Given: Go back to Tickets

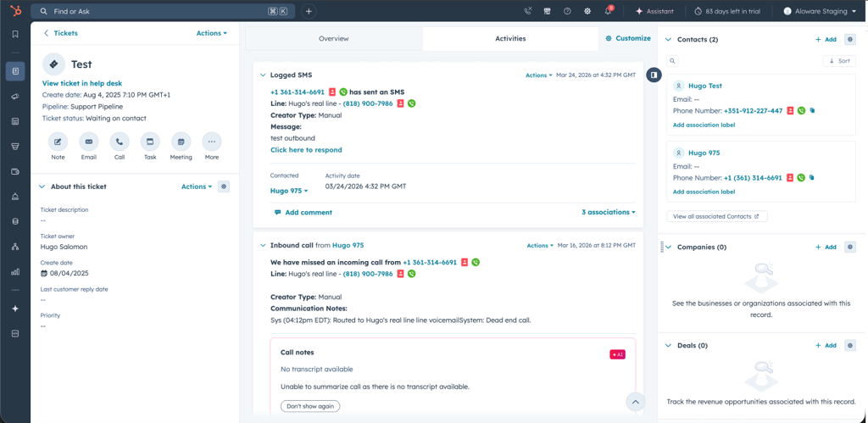Looking at the screenshot, I should click(61, 33).
